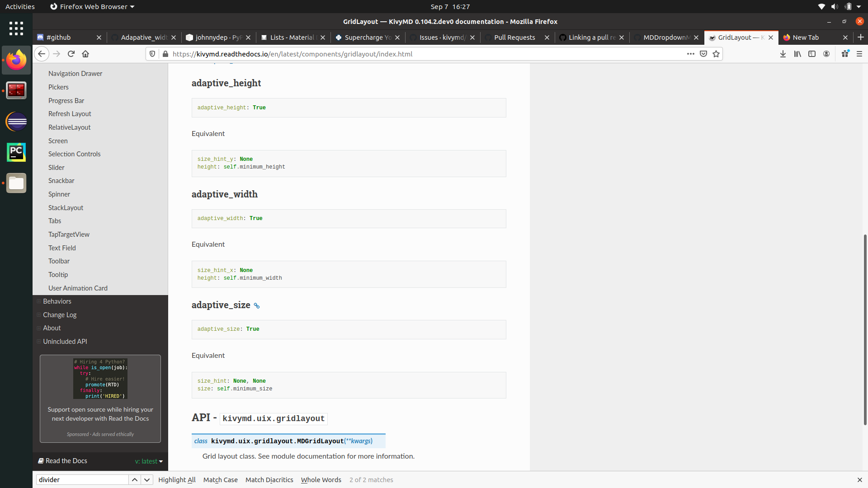Toggle Highlight All in the find bar
This screenshot has height=488, width=868.
pos(177,479)
